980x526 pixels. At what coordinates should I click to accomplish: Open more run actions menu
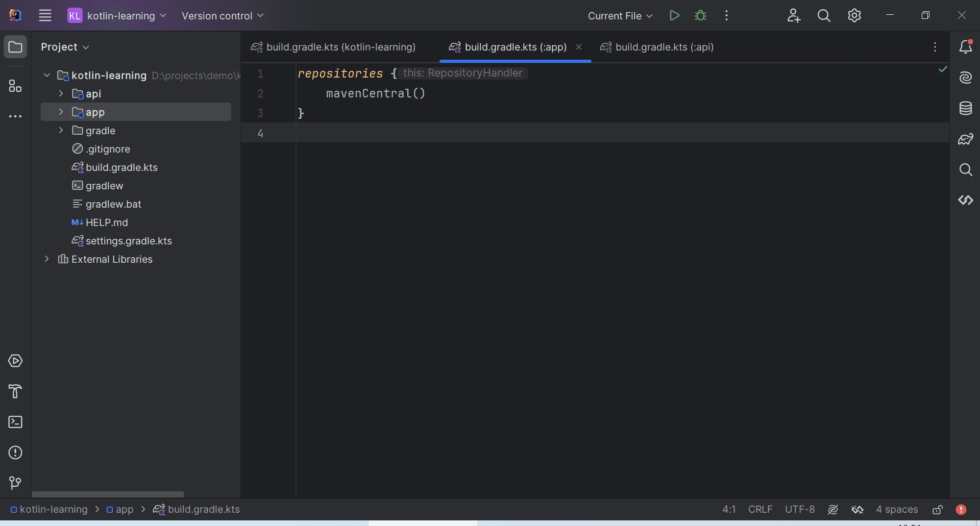726,15
